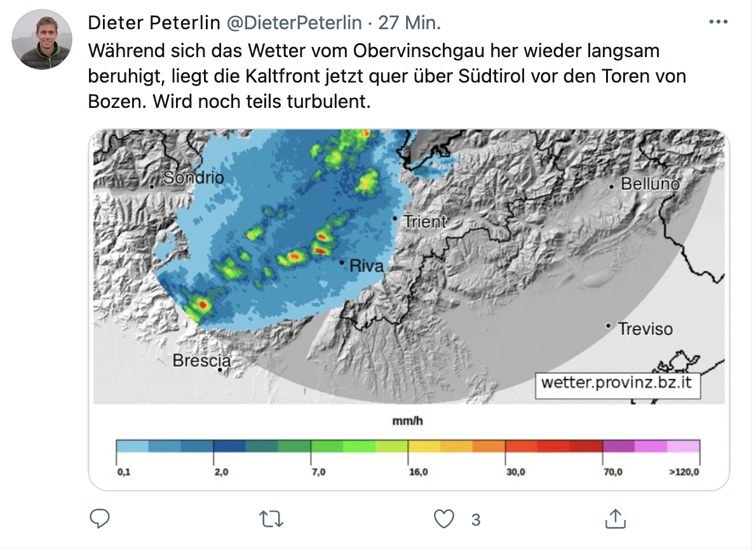Open Dieter Peterlin's profile picture
Image resolution: width=756 pixels, height=551 pixels.
tap(42, 39)
